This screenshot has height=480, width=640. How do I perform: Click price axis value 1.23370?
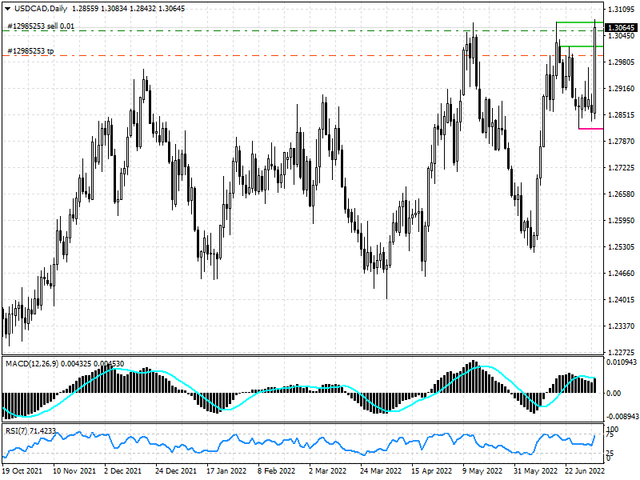(x=621, y=326)
